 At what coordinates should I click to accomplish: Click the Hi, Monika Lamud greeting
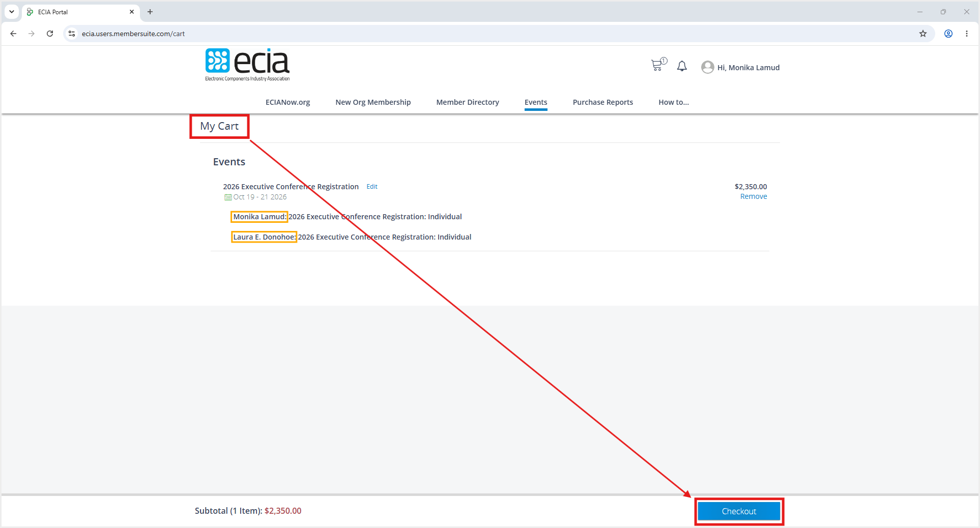coord(748,68)
